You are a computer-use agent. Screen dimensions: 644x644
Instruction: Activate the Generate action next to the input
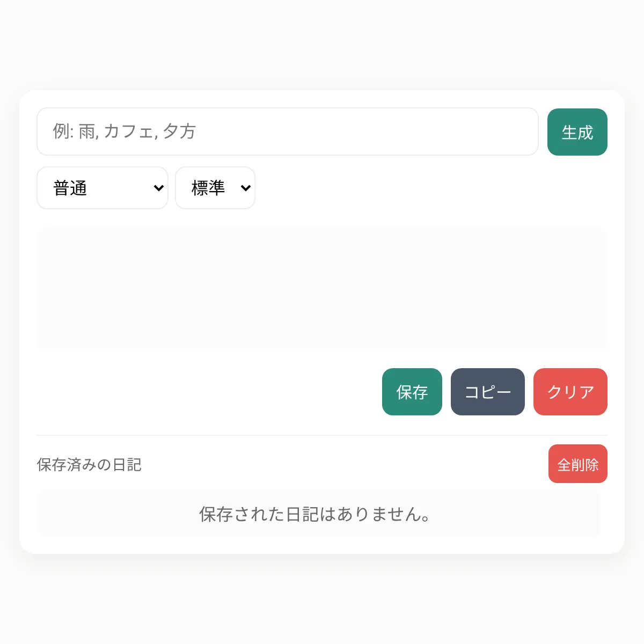point(577,132)
